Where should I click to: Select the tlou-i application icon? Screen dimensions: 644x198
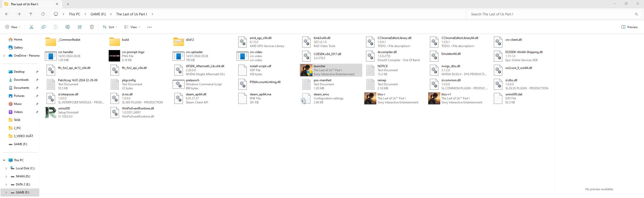point(370,98)
